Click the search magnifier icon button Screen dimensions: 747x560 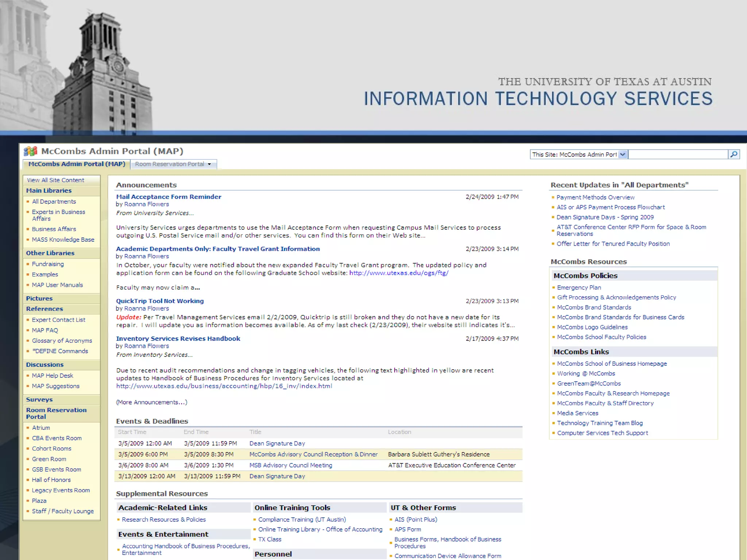[x=734, y=154]
